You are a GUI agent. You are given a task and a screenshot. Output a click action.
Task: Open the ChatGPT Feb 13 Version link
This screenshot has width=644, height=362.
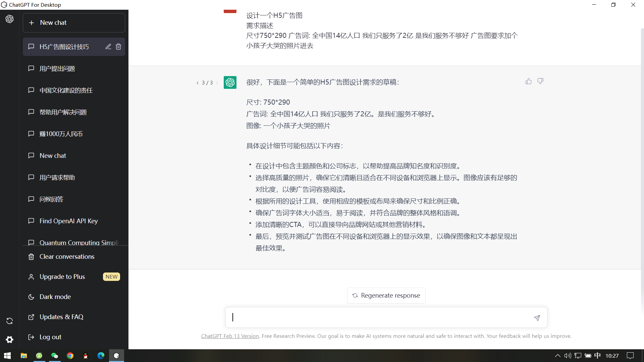coord(230,336)
